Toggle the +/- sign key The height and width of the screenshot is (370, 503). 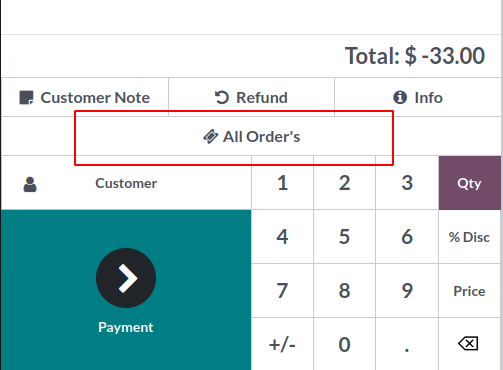282,344
